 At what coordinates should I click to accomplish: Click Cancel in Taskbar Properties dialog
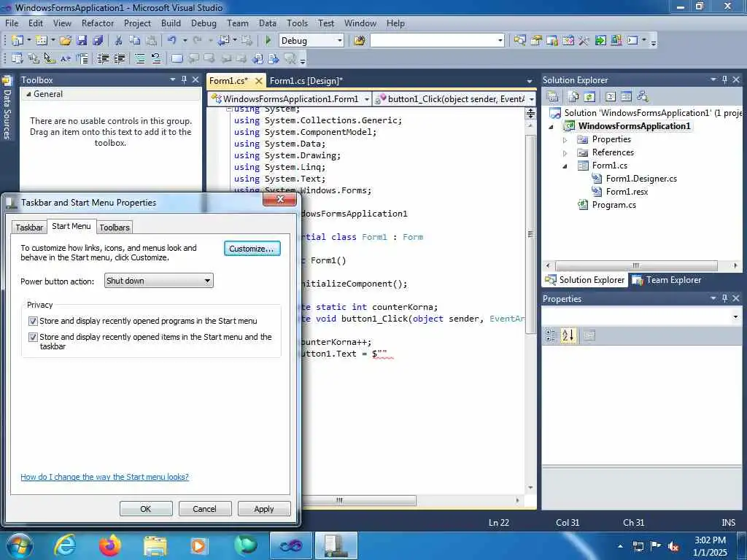(205, 508)
